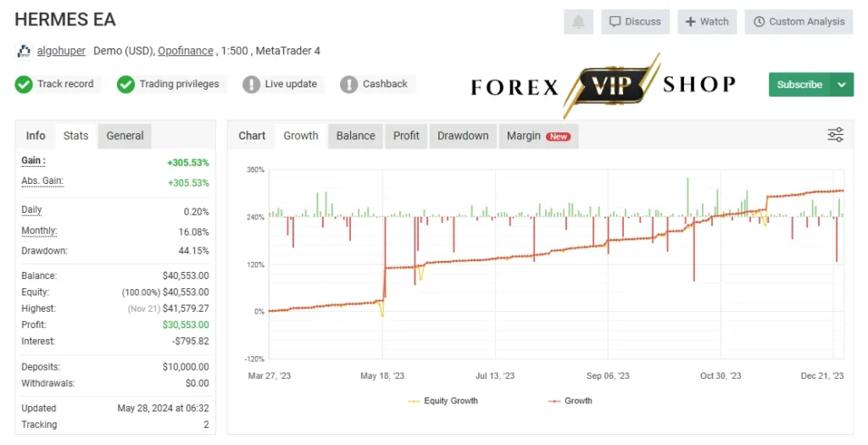This screenshot has width=868, height=445.
Task: Click the Updated timestamp May 28, 2024
Action: pyautogui.click(x=164, y=409)
